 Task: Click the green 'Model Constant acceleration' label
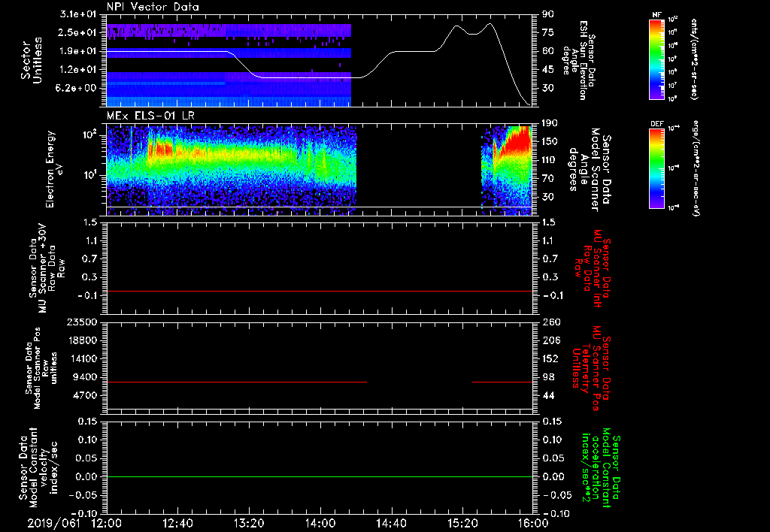(601, 469)
